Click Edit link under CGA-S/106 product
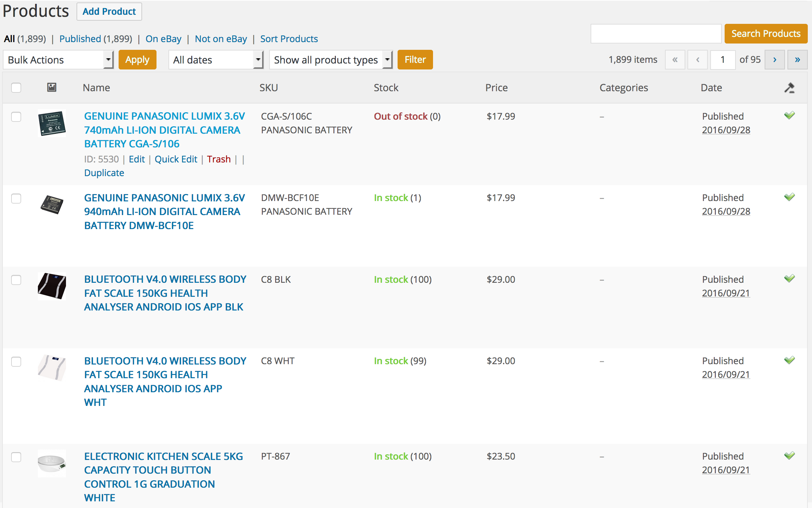The image size is (812, 508). [137, 159]
